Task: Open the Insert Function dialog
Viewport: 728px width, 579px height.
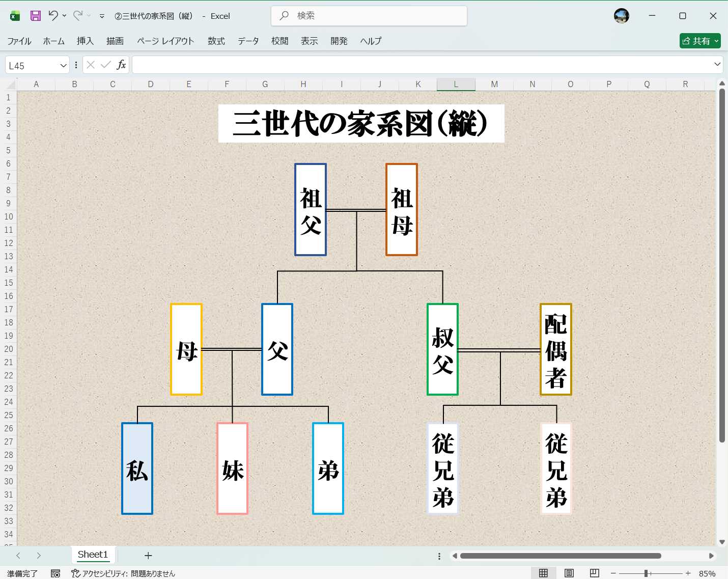Action: (x=121, y=65)
